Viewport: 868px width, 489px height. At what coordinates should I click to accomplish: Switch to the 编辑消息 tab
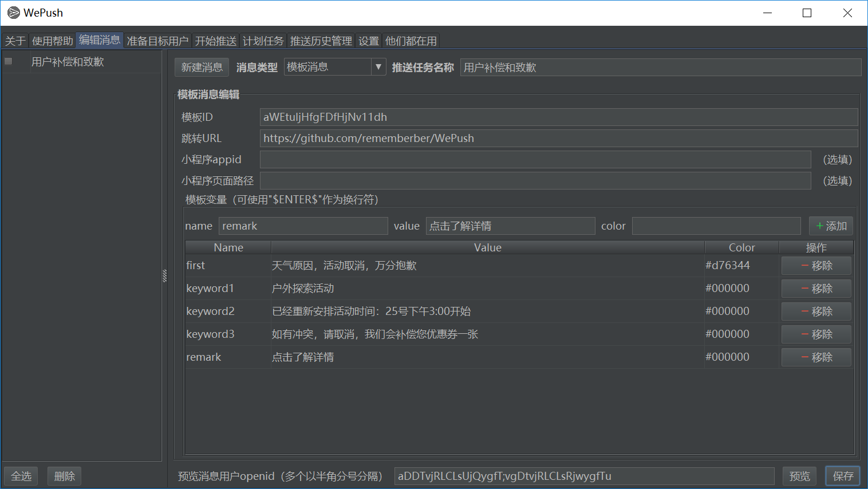pos(100,40)
